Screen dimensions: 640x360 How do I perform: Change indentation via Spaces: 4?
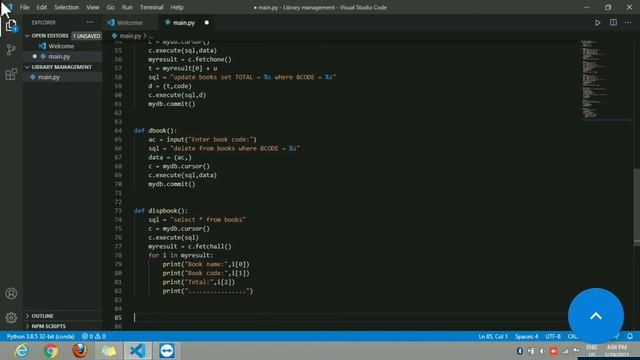[527, 336]
